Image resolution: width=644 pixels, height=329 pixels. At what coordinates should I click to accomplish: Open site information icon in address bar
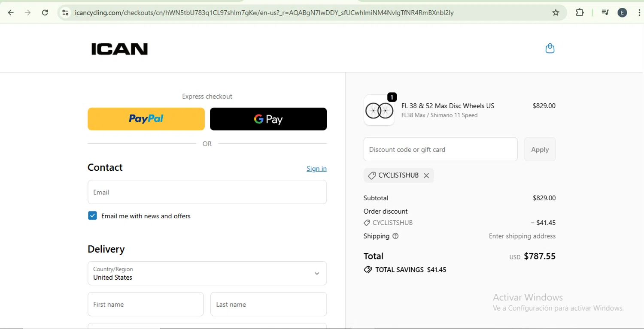[65, 12]
